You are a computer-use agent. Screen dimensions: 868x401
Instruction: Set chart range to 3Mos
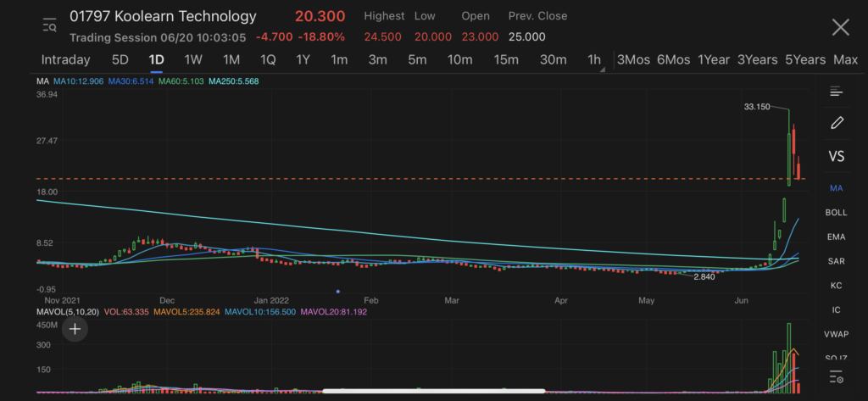pos(633,60)
